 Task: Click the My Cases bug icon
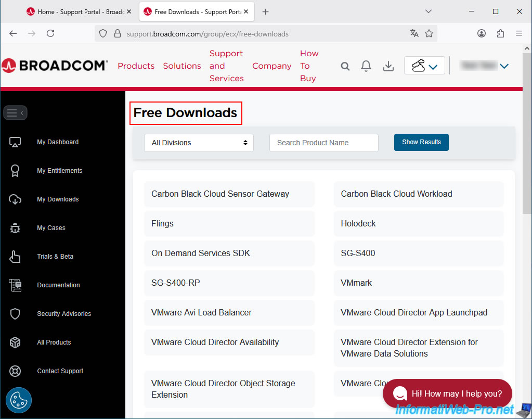click(x=15, y=228)
